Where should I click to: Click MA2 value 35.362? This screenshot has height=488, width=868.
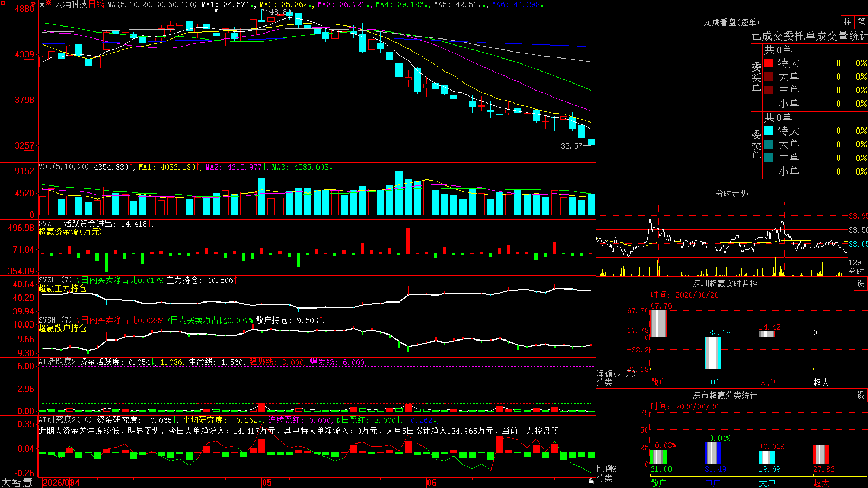pyautogui.click(x=295, y=4)
